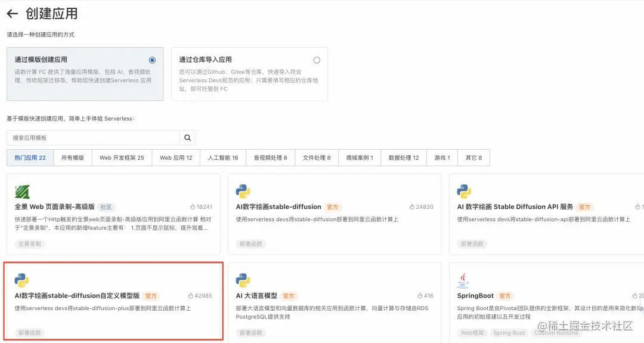Click description starting 快速部署一个Http触发的全景web
The height and width of the screenshot is (343, 644).
(113, 224)
